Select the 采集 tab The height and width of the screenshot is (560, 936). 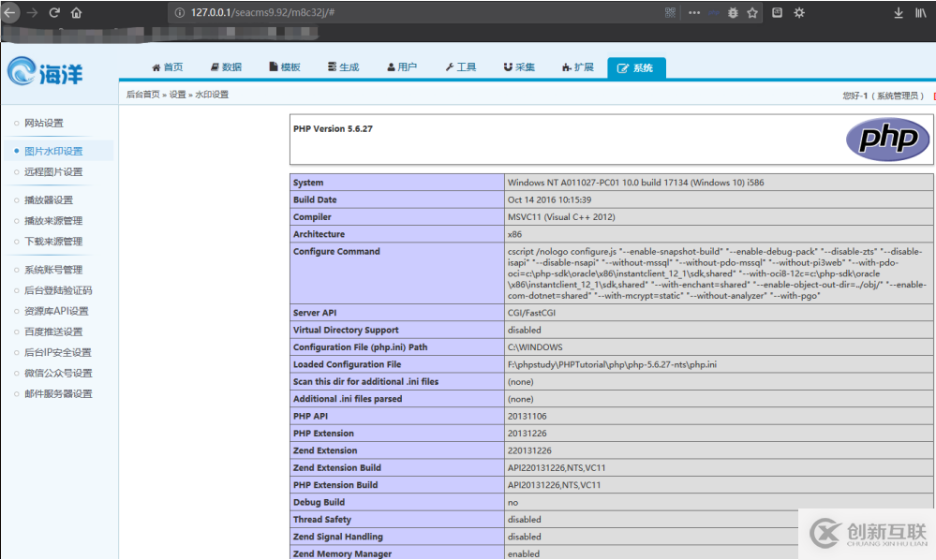tap(519, 67)
